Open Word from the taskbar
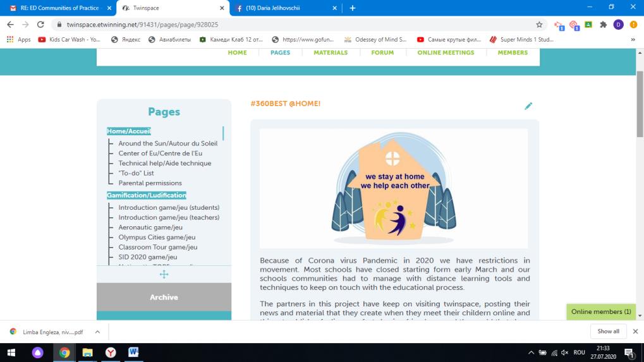This screenshot has width=644, height=362. [x=134, y=353]
